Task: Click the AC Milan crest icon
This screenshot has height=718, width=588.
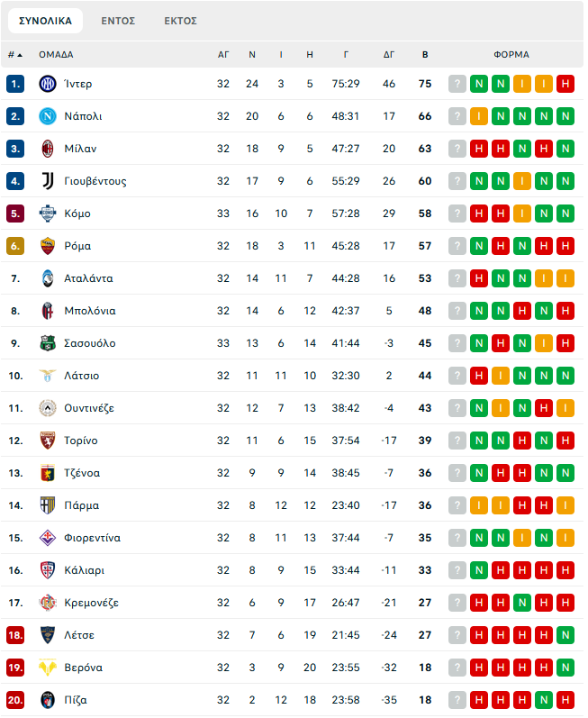Action: 48,149
